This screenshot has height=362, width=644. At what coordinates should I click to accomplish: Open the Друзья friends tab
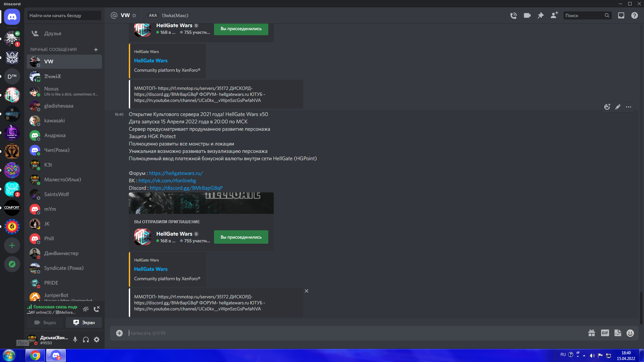coord(64,34)
